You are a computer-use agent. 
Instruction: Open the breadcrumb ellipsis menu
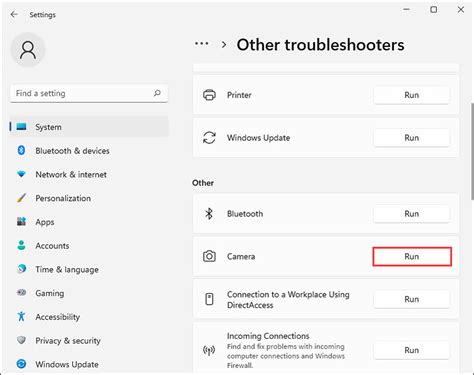[202, 44]
